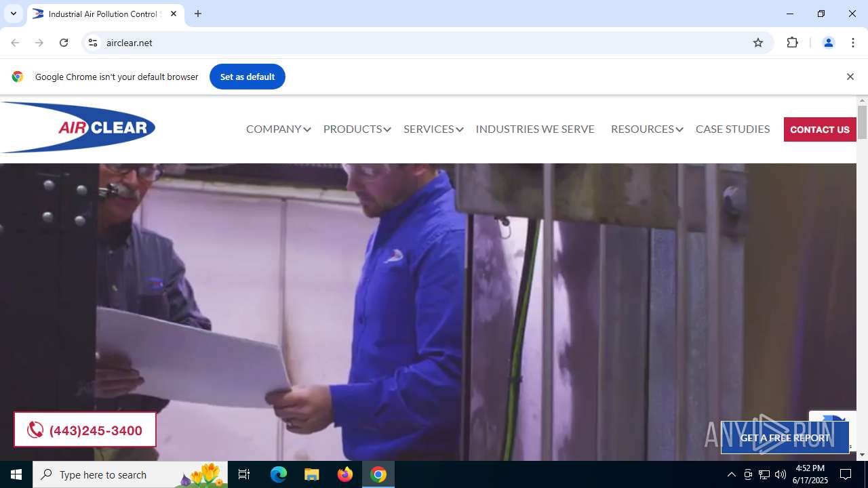The height and width of the screenshot is (488, 868).
Task: Reload the airclear.net page
Action: (64, 43)
